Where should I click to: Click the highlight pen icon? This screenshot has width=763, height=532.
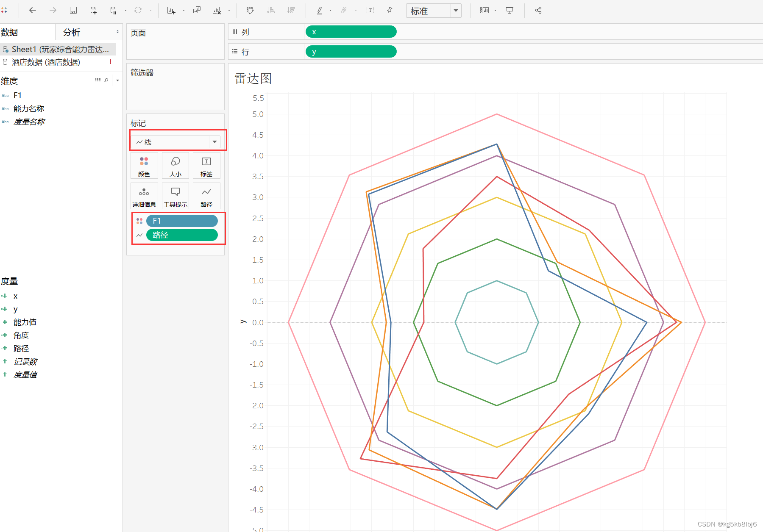click(320, 10)
